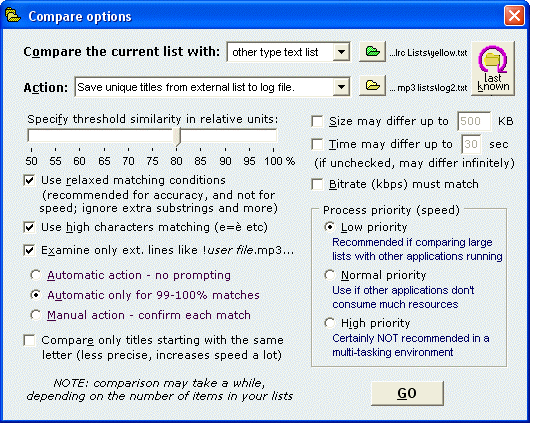This screenshot has width=542, height=423.
Task: Click the '100 %' slider scale label
Action: coord(280,161)
